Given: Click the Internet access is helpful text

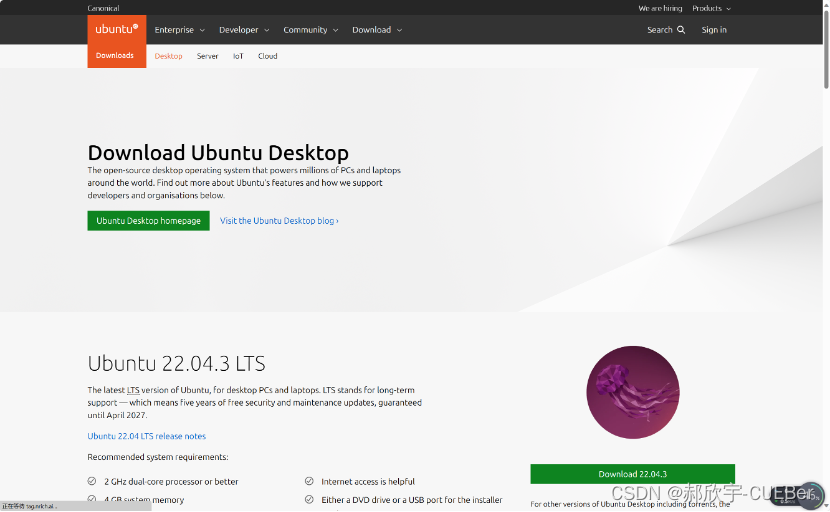Looking at the screenshot, I should coord(368,482).
